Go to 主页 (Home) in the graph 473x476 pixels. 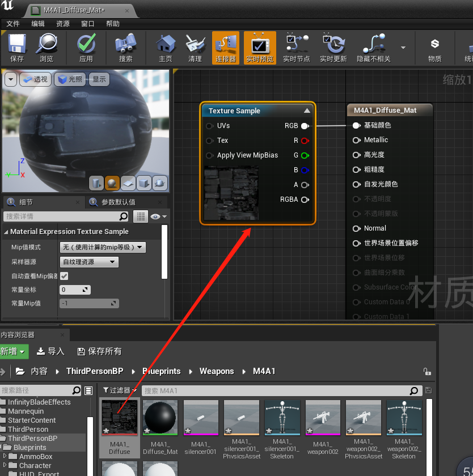[166, 48]
